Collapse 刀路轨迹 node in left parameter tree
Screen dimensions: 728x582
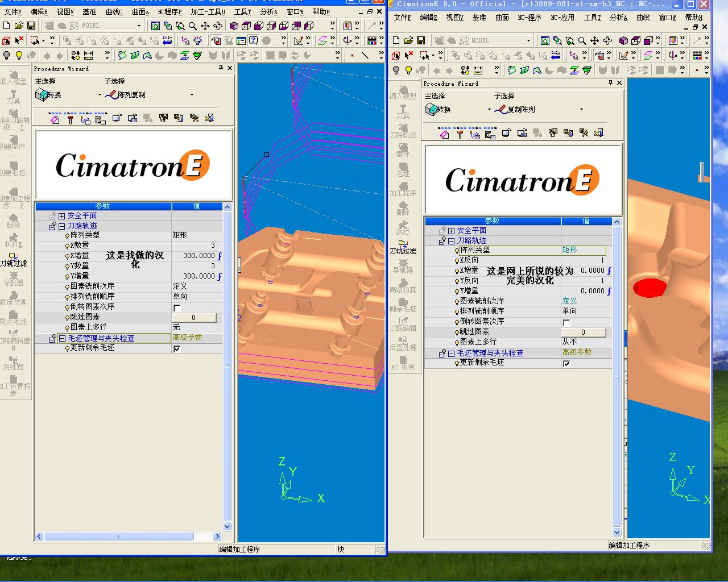click(61, 226)
